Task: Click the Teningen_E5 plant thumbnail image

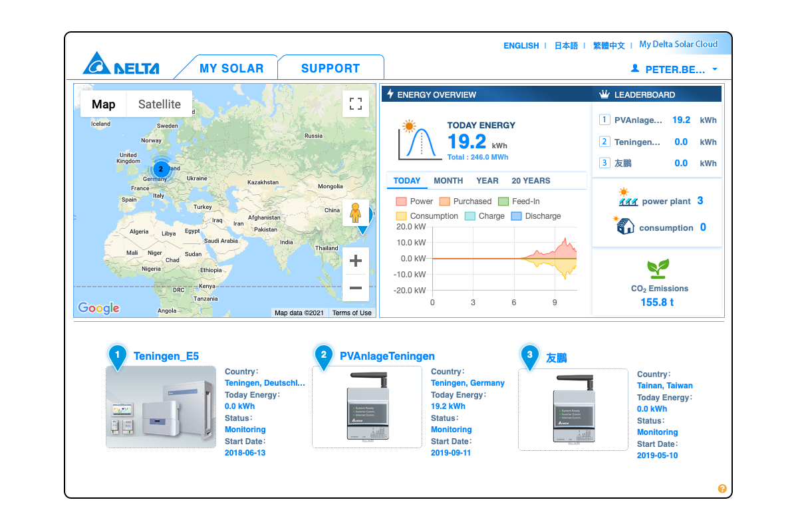Action: 161,407
